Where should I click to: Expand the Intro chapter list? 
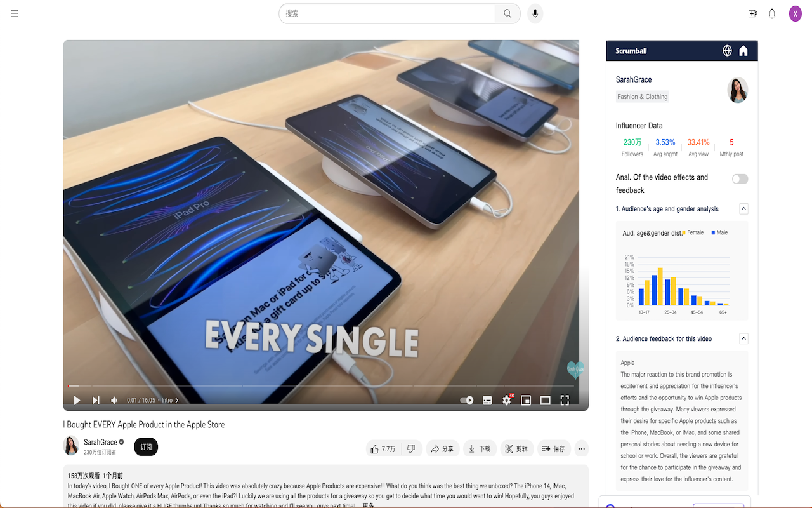pos(170,400)
